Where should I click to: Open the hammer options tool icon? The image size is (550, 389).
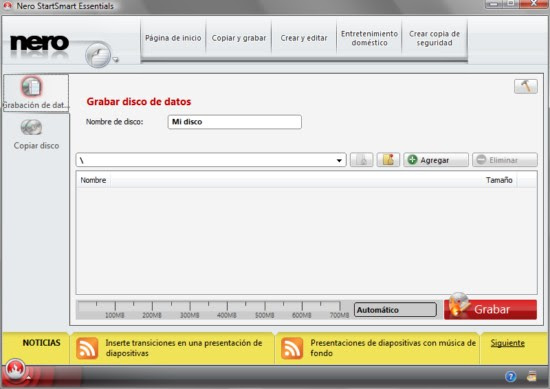[525, 86]
